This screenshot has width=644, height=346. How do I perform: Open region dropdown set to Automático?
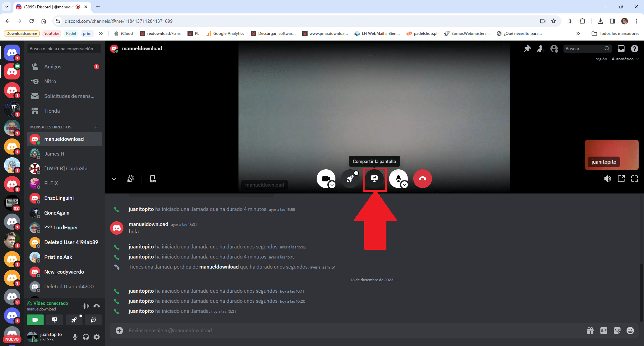click(625, 59)
